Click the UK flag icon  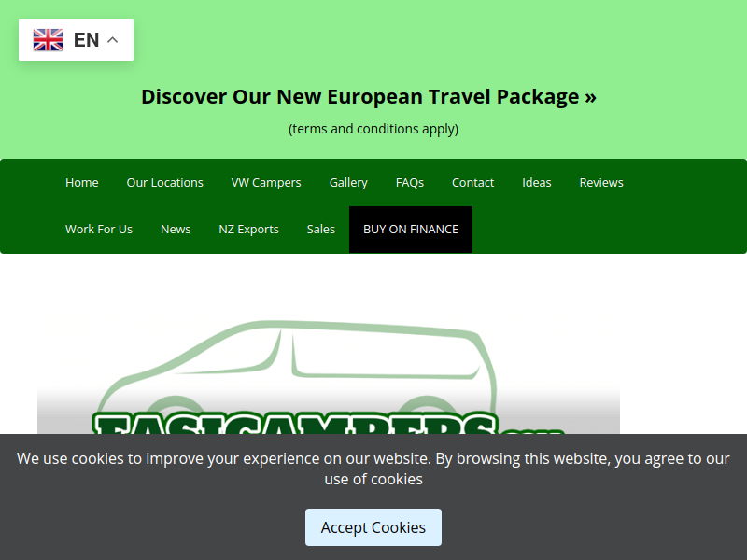point(48,39)
